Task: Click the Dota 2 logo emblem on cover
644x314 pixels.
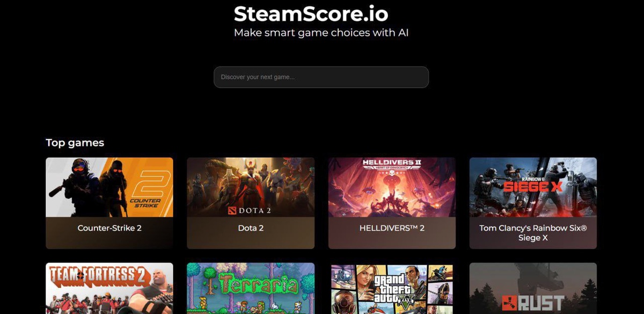Action: tap(231, 210)
